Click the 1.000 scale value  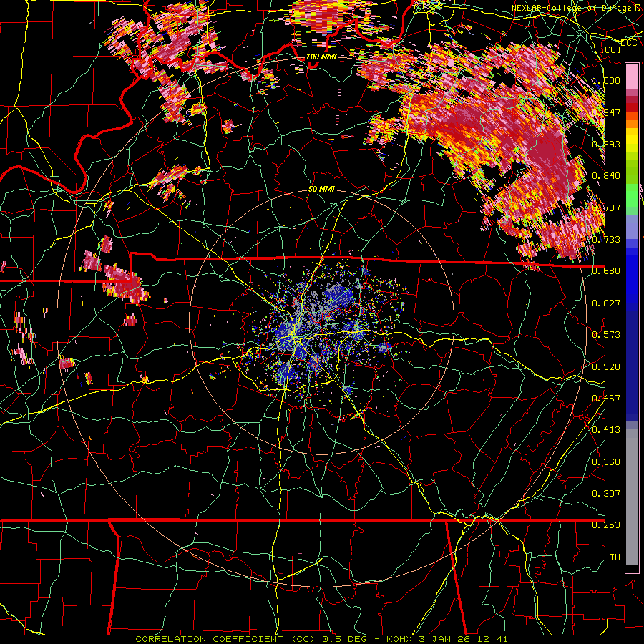(x=606, y=80)
